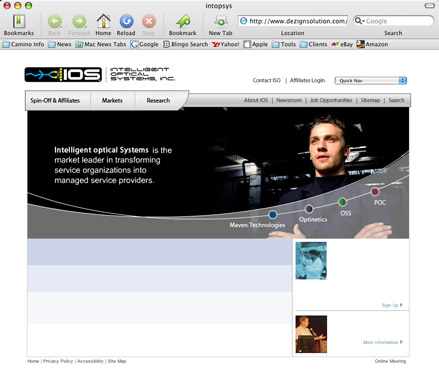Click the site icon in the location bar
439x379 pixels.
click(244, 21)
